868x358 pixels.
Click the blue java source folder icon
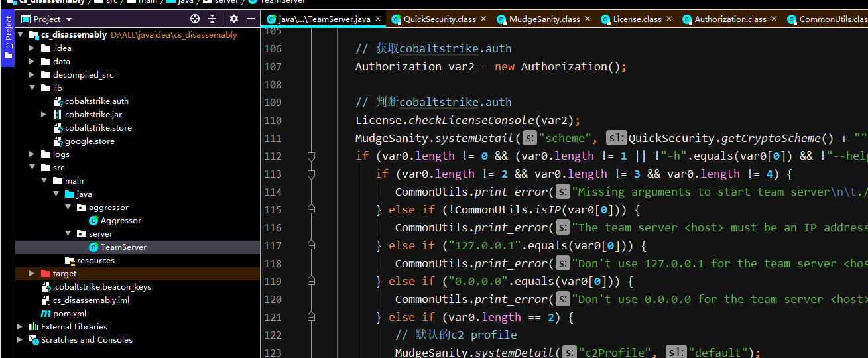pos(70,194)
